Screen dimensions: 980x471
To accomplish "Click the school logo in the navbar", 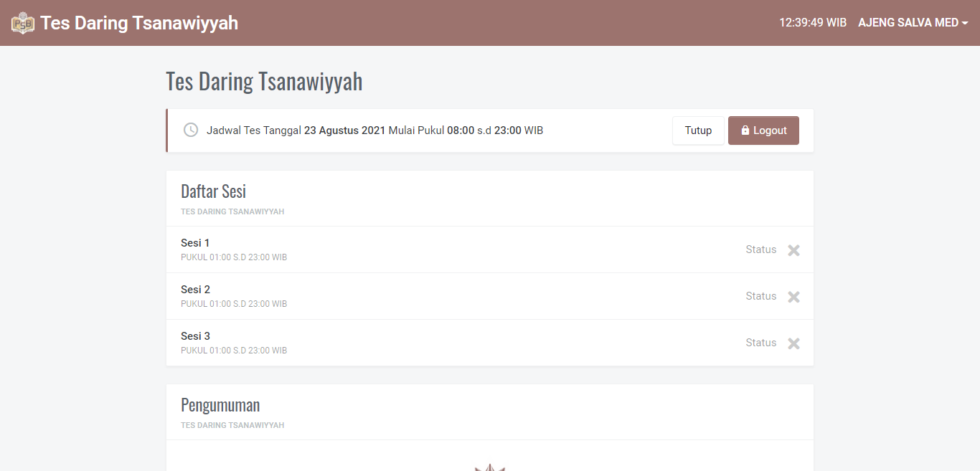I will [x=23, y=23].
